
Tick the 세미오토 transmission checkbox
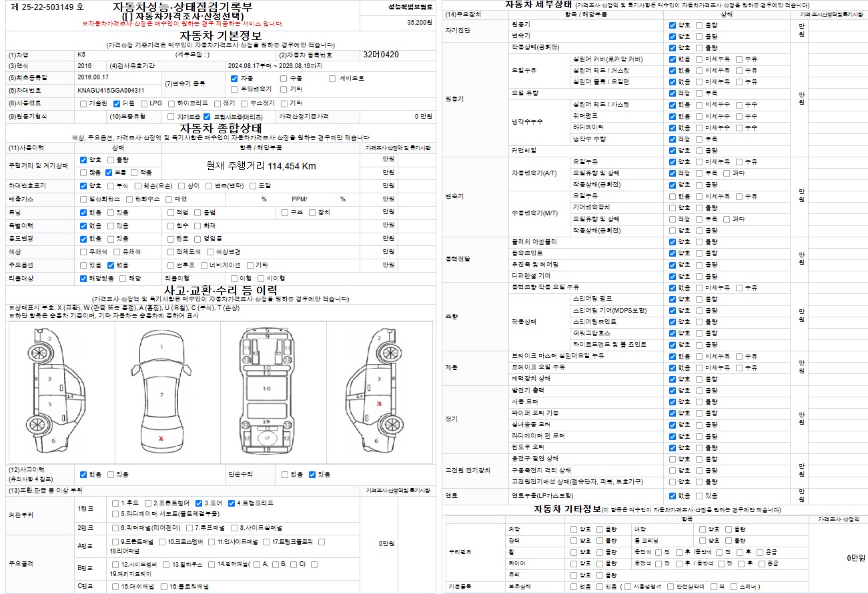[x=333, y=79]
